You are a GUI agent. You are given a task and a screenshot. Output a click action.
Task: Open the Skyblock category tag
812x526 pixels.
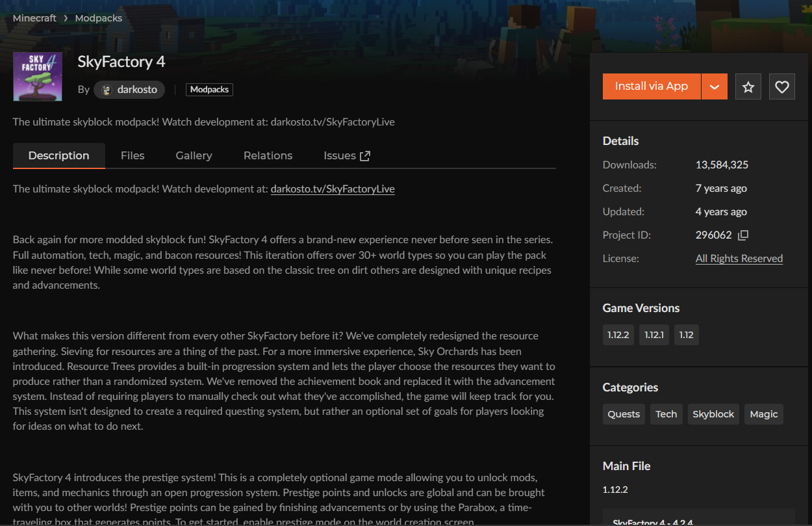[713, 414]
